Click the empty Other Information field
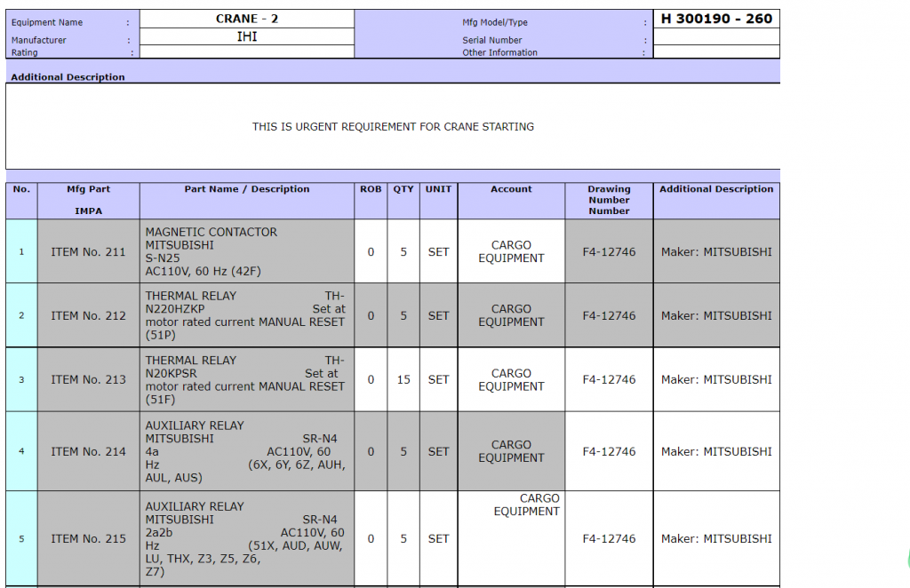 click(x=716, y=52)
